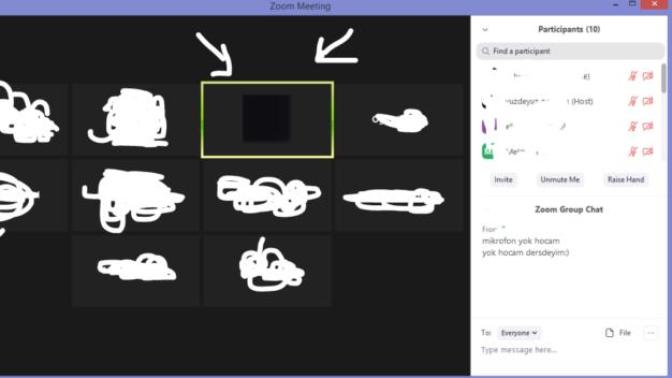672x378 pixels.
Task: Click the Zoom Meeting window title
Action: pyautogui.click(x=300, y=6)
